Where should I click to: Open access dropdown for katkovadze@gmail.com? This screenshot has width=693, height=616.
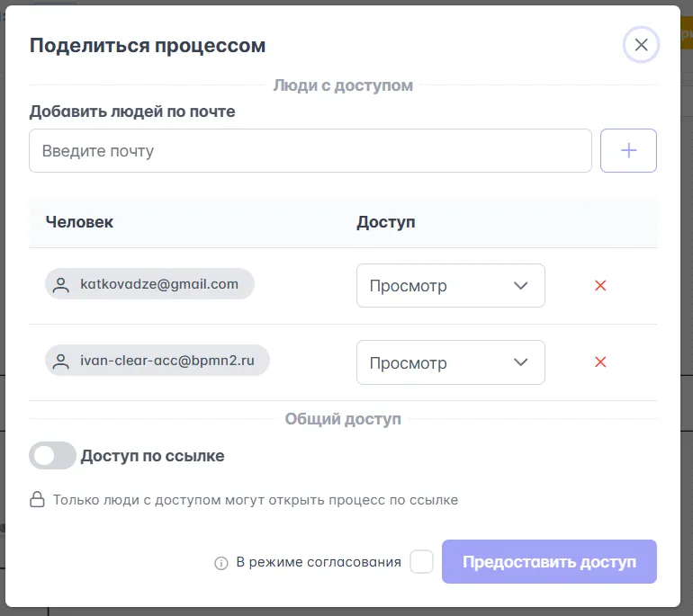(x=450, y=286)
